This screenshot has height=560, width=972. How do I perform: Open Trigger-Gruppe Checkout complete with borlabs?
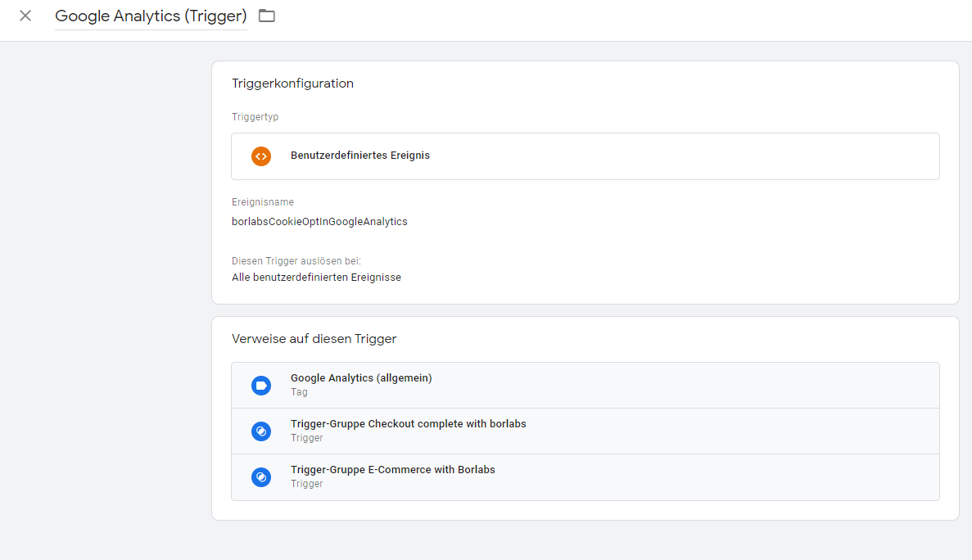[x=585, y=431]
